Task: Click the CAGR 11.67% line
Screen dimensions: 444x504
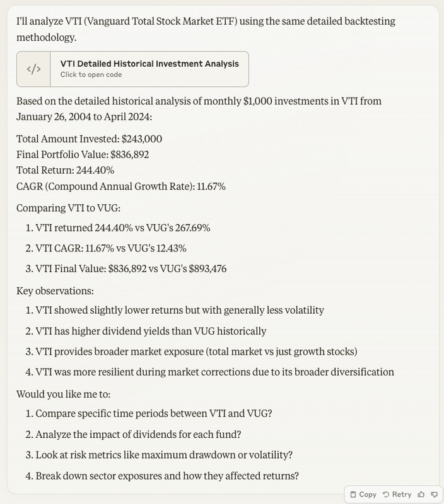Action: [121, 186]
